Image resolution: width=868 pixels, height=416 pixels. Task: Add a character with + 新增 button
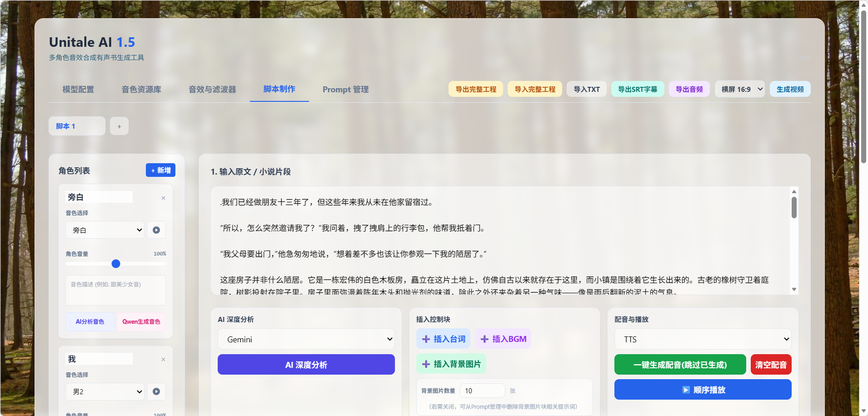click(x=160, y=170)
